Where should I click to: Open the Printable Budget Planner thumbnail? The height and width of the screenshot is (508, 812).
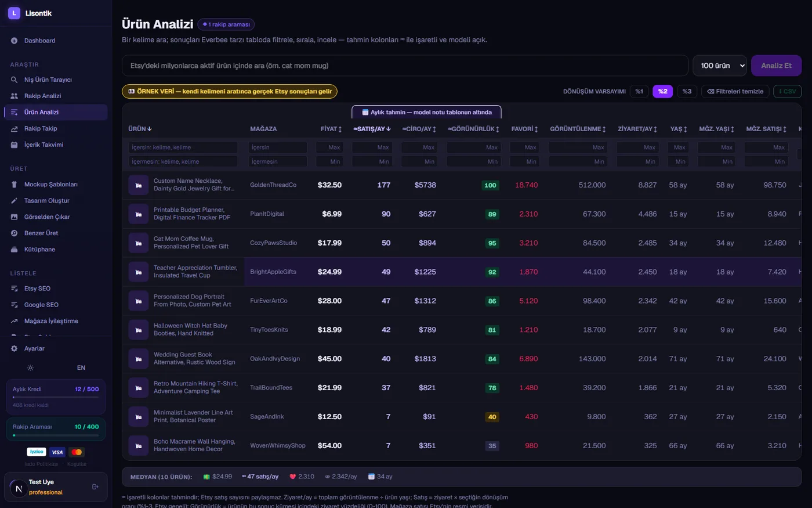tap(138, 214)
